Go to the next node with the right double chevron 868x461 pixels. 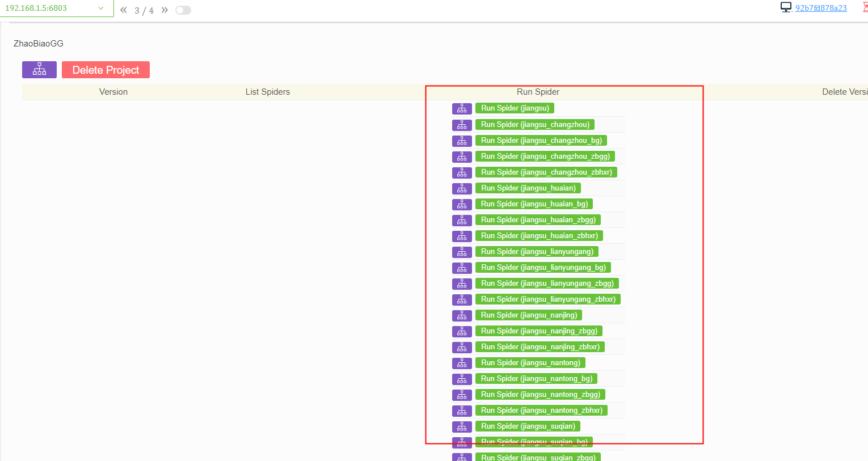(165, 10)
